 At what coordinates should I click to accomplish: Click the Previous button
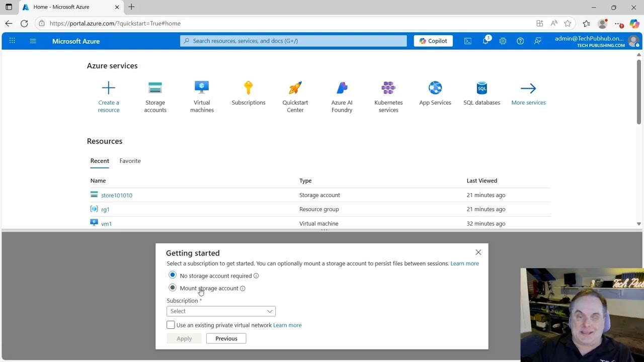click(226, 338)
